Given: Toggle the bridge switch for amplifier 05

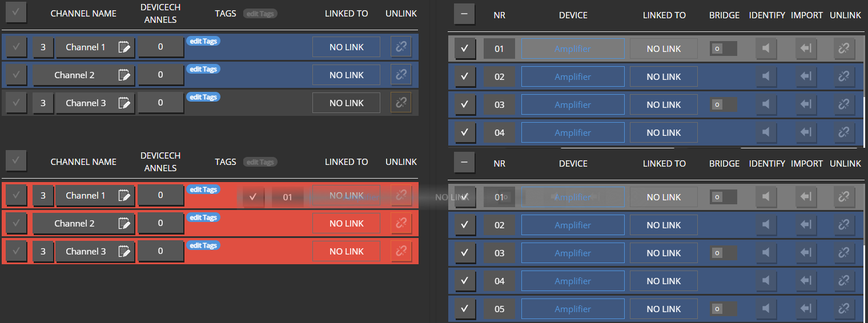Looking at the screenshot, I should [723, 309].
